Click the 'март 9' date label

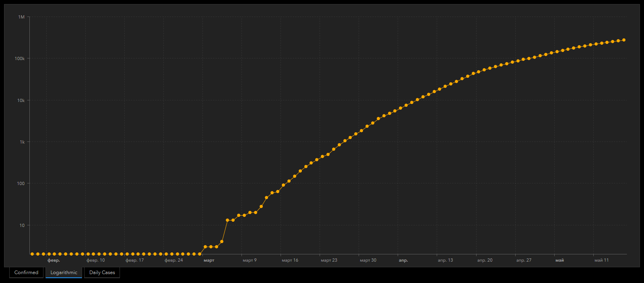point(250,260)
